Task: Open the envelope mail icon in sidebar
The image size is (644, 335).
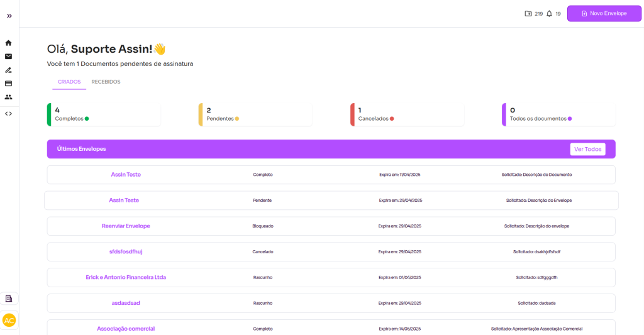Action: tap(9, 57)
